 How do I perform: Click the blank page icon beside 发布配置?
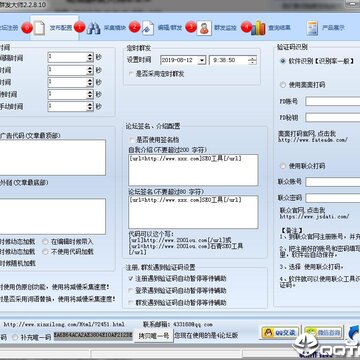(39, 28)
